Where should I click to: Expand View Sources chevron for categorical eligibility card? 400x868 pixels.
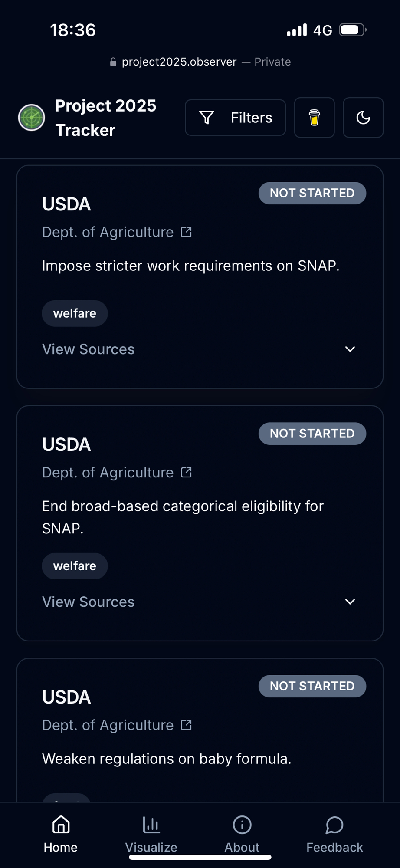pos(350,602)
